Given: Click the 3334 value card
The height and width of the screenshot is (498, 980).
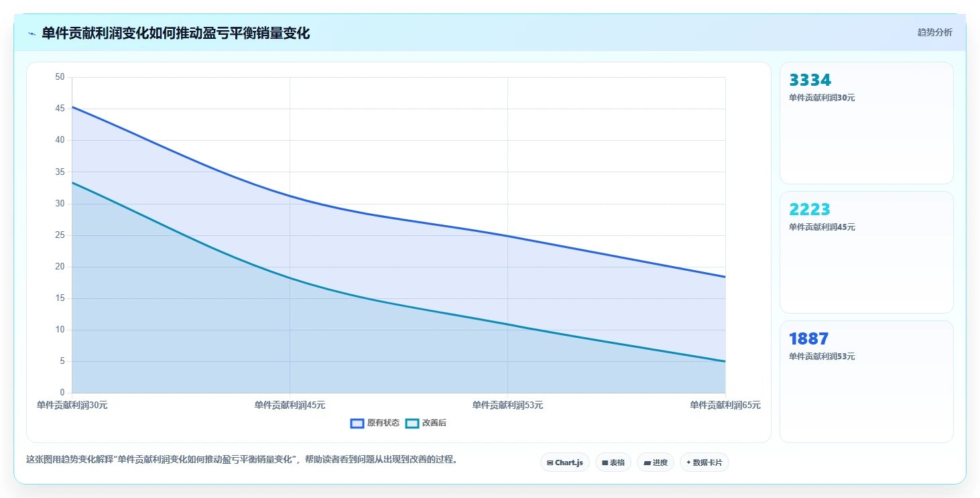Looking at the screenshot, I should (866, 123).
